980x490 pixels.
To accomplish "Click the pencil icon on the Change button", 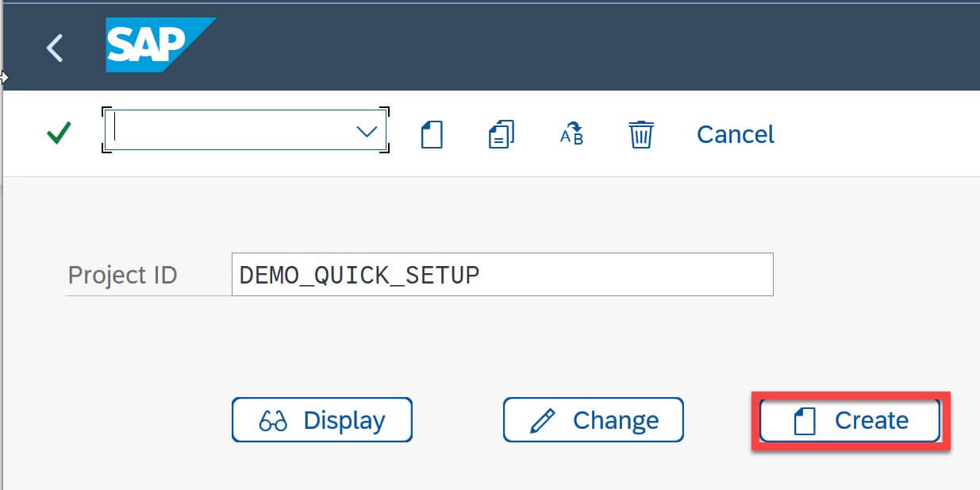I will click(544, 419).
